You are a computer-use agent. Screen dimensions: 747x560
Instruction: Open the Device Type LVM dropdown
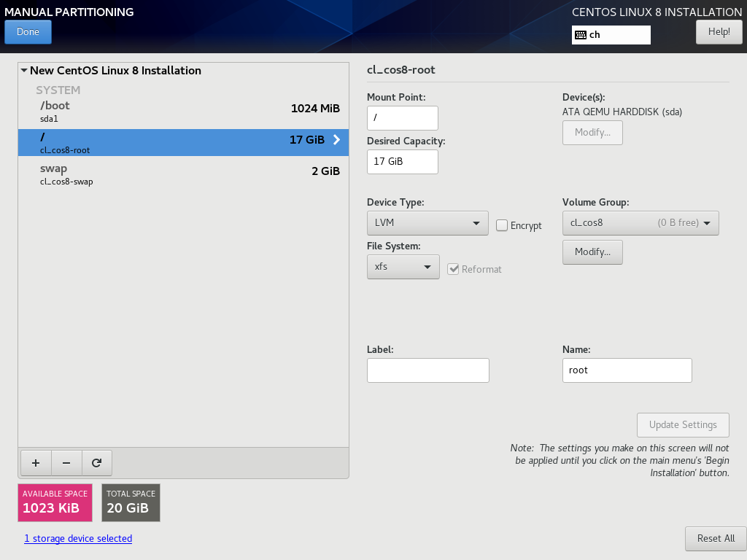pyautogui.click(x=427, y=223)
